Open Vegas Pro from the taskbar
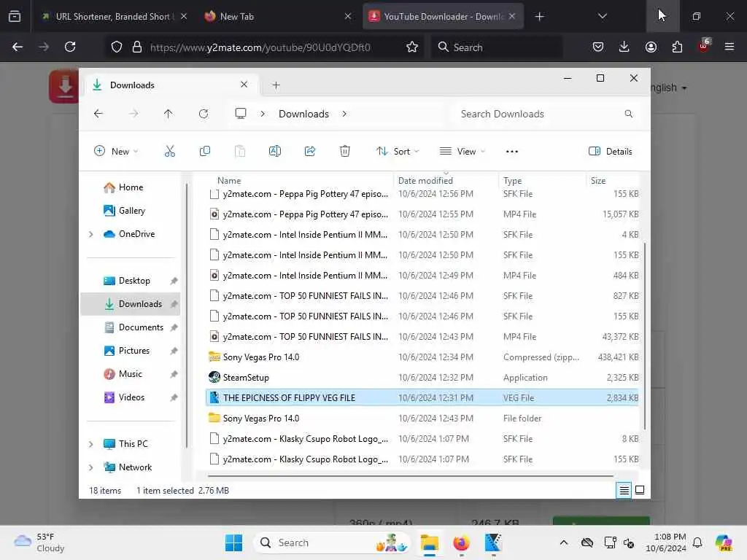The image size is (747, 560). (493, 542)
